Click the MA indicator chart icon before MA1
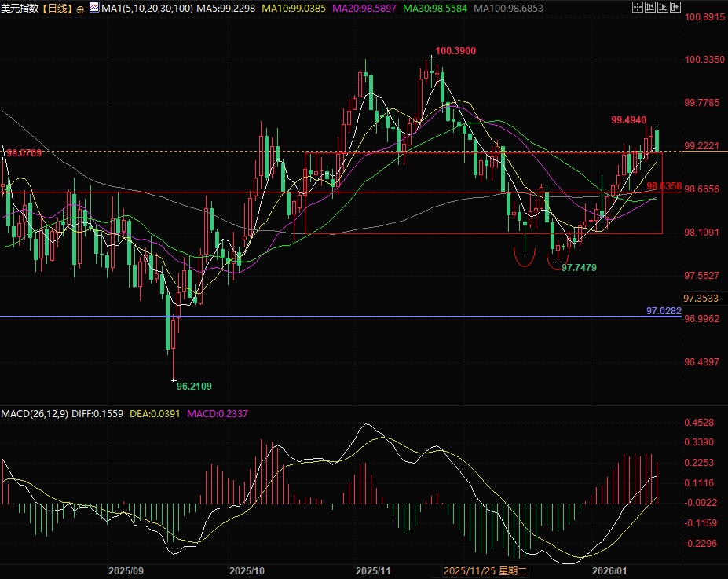This screenshot has width=728, height=579. pos(94,9)
